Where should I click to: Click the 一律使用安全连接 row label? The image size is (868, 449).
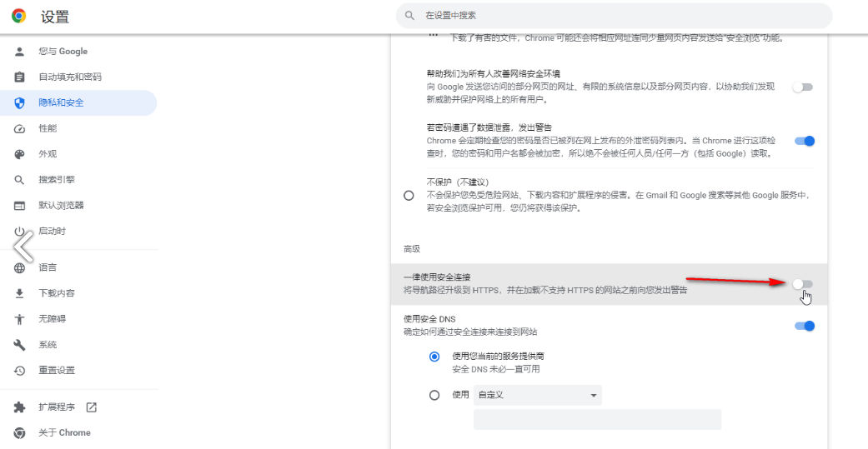tap(437, 277)
